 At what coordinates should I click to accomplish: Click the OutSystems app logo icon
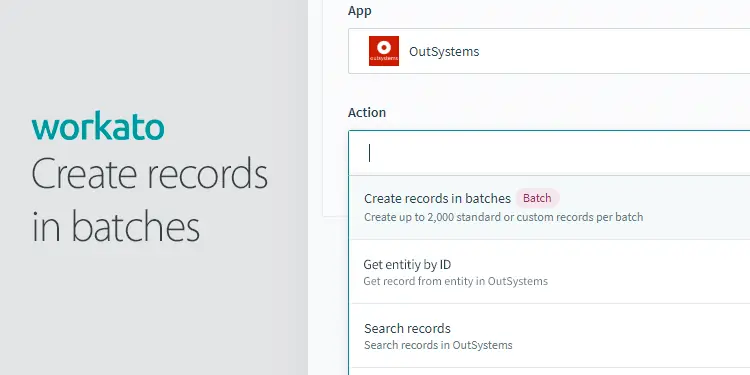[x=384, y=51]
